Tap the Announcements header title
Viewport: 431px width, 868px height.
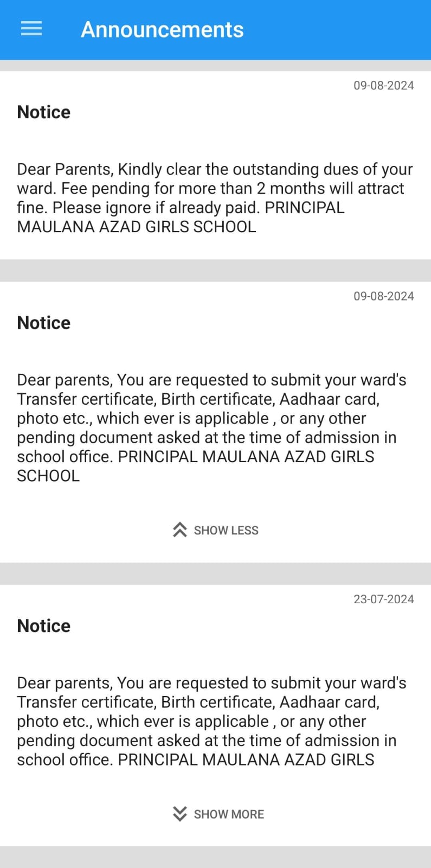[162, 30]
